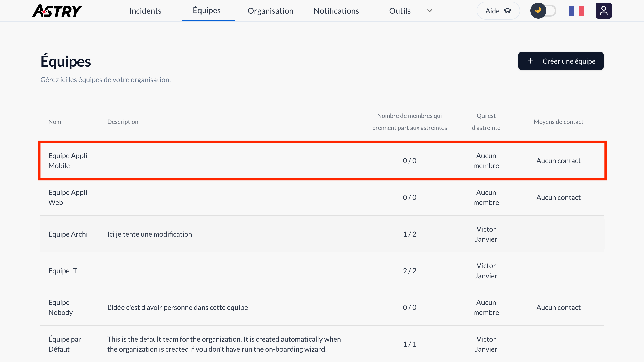644x362 pixels.
Task: Switch to the Notifications tab
Action: (x=336, y=11)
